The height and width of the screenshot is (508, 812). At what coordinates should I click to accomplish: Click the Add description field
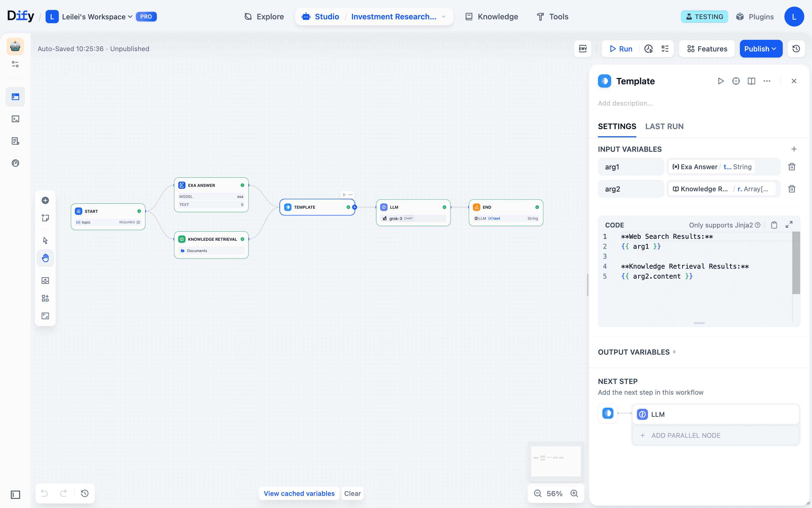coord(625,103)
